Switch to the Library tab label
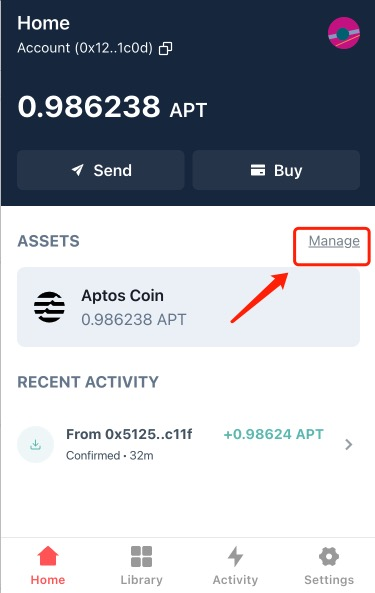The width and height of the screenshot is (375, 593). pyautogui.click(x=141, y=580)
